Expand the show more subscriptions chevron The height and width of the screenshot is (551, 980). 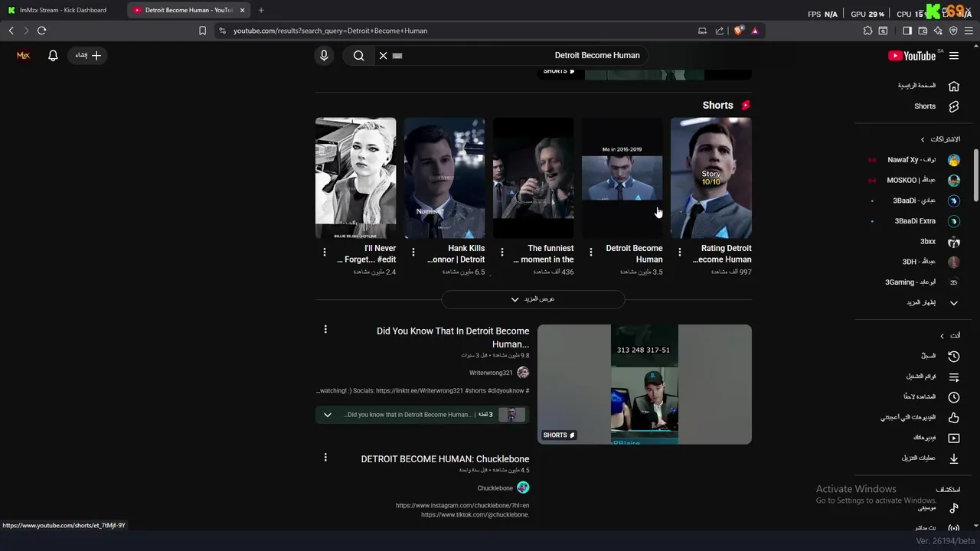coord(954,303)
